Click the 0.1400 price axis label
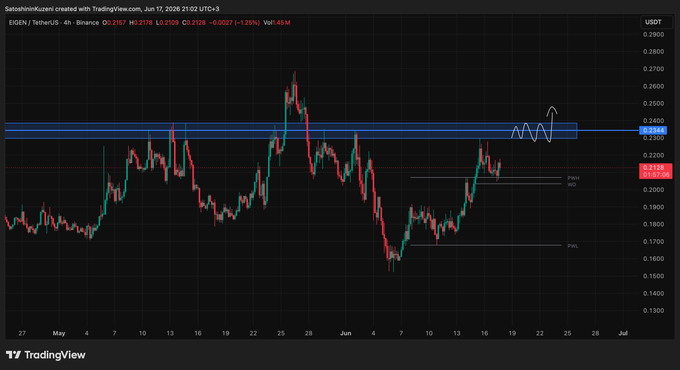This screenshot has width=680, height=370. [654, 294]
